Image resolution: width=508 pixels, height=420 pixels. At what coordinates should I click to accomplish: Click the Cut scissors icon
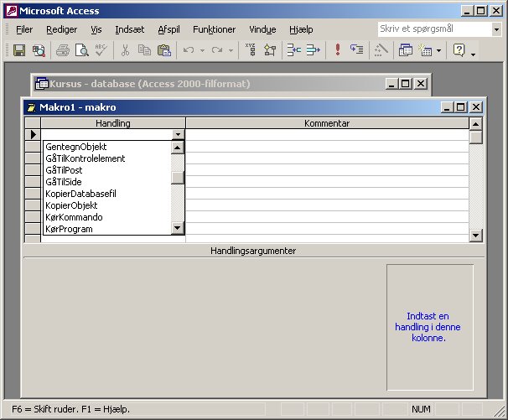pos(125,50)
